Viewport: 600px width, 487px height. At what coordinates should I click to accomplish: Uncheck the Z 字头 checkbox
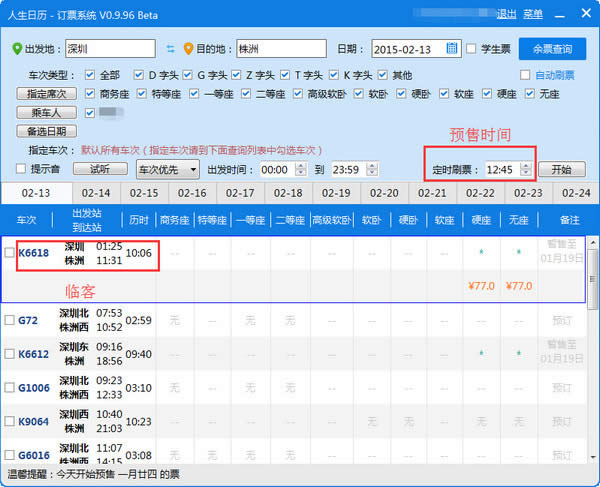tap(236, 75)
